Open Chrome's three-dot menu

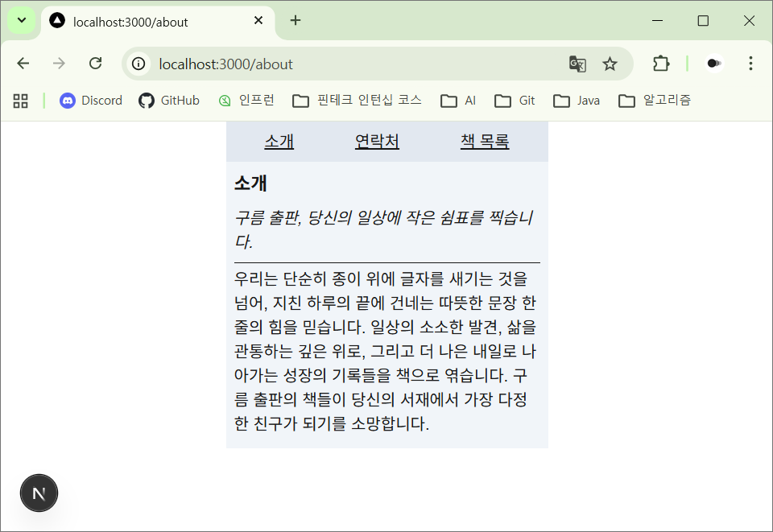point(750,64)
